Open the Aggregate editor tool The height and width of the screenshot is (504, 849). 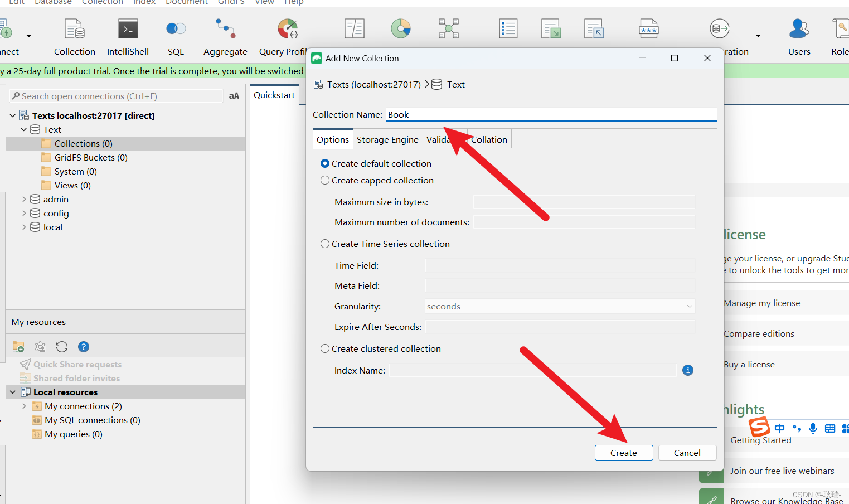point(225,37)
